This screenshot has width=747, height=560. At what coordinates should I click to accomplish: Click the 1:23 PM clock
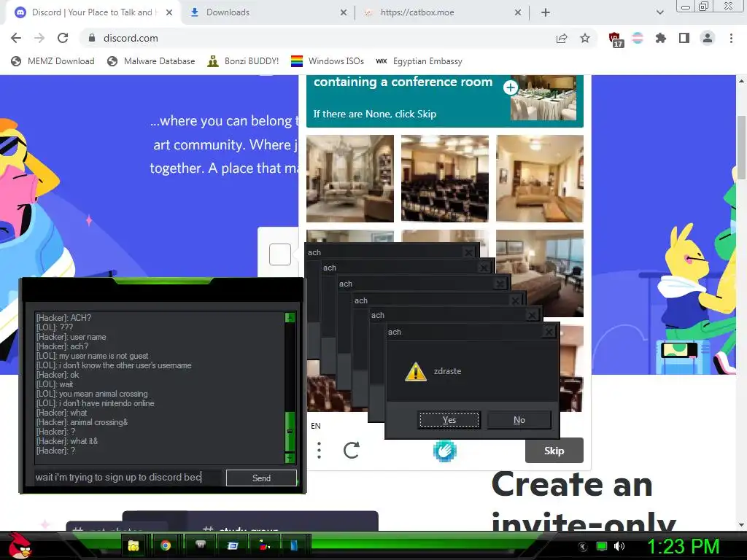[683, 546]
